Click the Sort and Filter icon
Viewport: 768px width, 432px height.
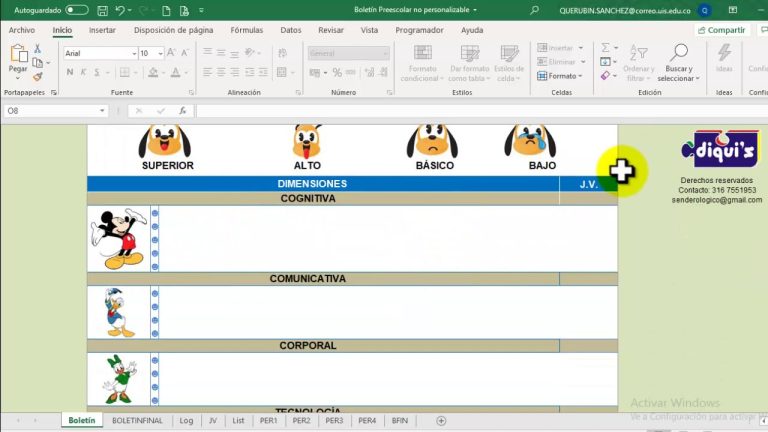638,52
